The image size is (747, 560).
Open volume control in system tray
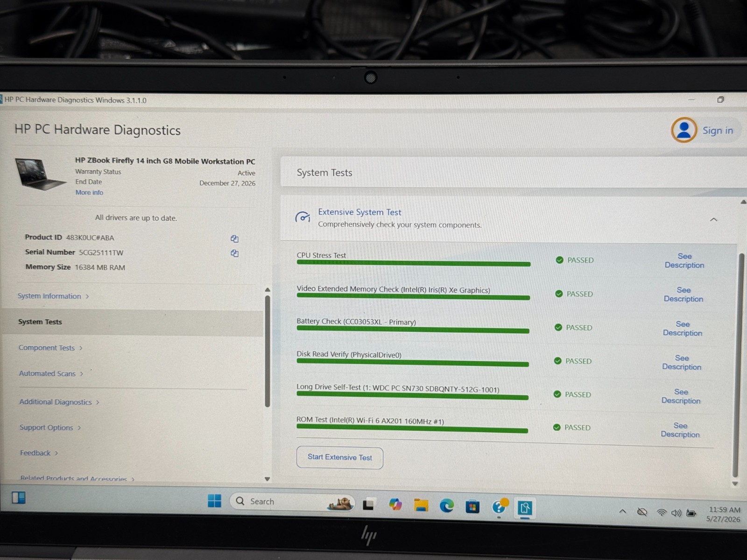point(676,513)
